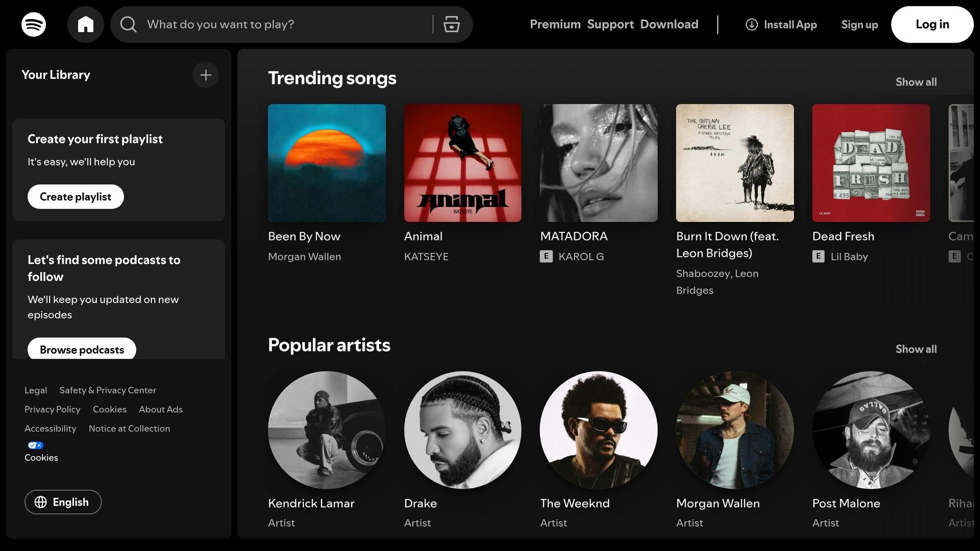
Task: Click the globe icon on language button
Action: 41,502
